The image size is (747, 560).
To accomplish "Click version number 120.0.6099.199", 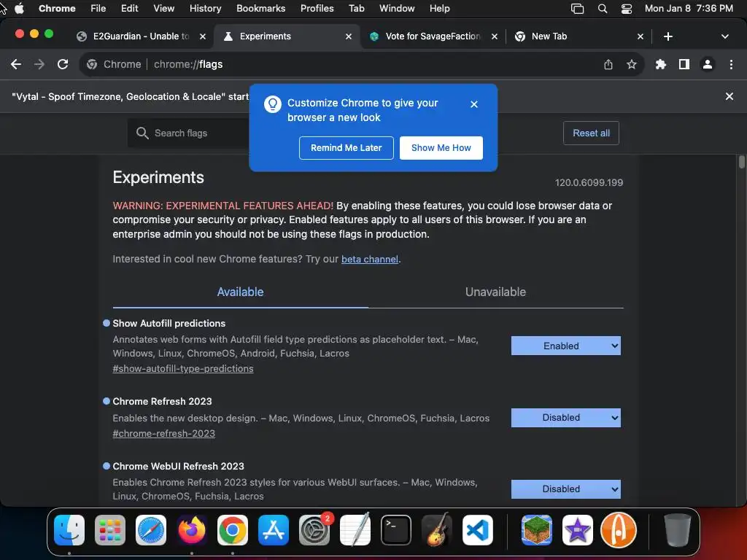I will [589, 182].
